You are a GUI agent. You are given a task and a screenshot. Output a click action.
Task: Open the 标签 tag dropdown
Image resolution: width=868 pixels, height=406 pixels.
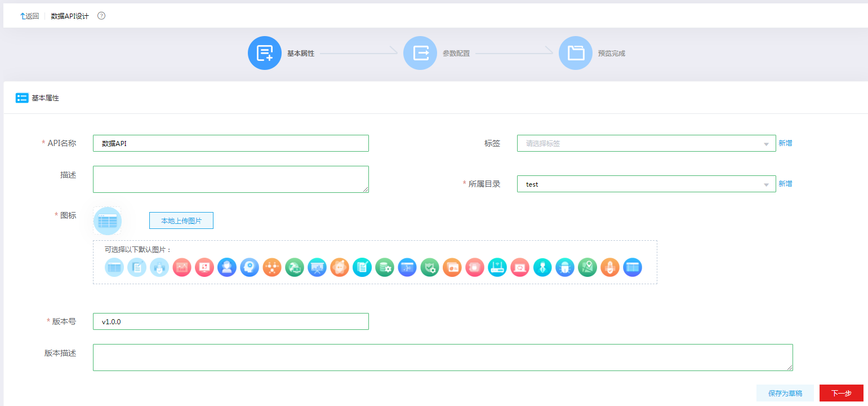[647, 143]
